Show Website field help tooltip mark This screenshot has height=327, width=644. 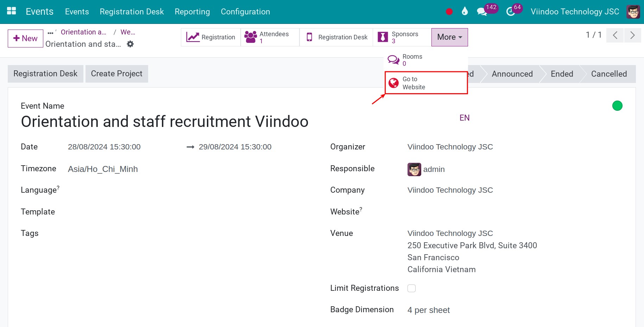tap(361, 210)
